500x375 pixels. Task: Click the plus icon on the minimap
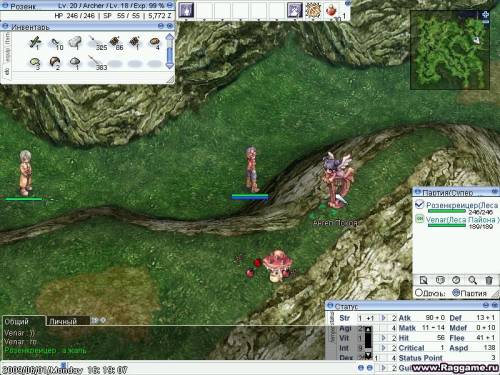486,14
